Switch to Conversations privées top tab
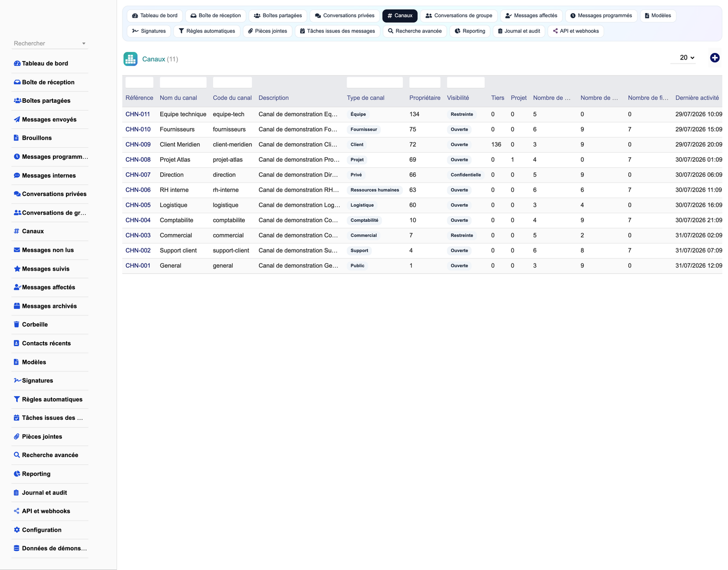The image size is (728, 570). [x=345, y=16]
